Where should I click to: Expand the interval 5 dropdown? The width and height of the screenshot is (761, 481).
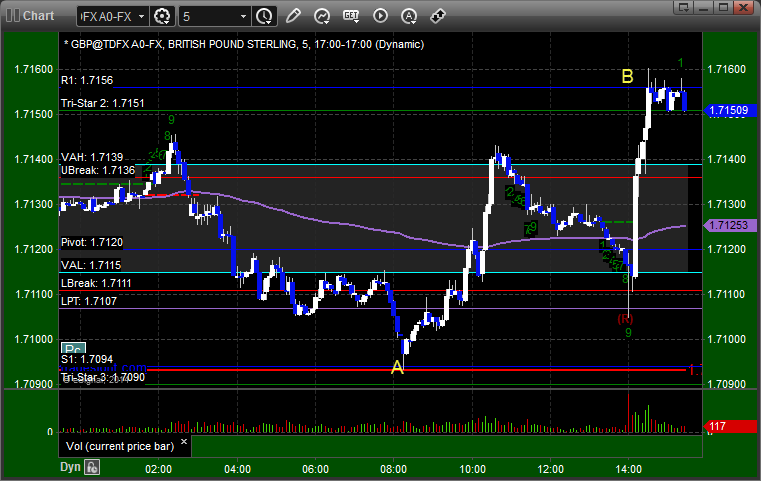click(x=244, y=17)
